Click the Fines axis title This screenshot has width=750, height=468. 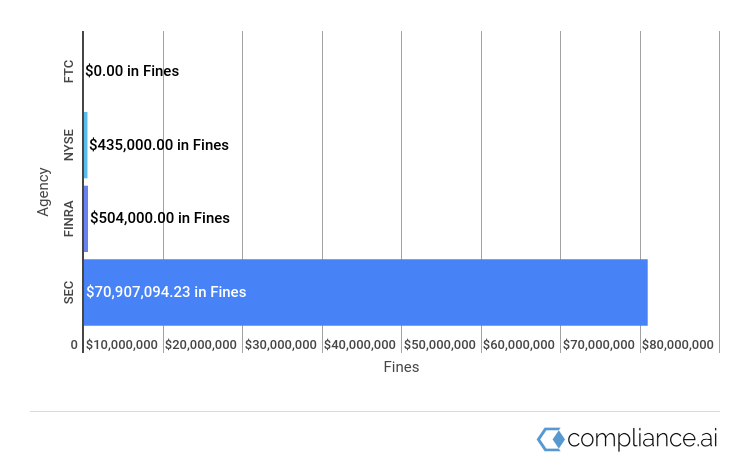pos(401,367)
